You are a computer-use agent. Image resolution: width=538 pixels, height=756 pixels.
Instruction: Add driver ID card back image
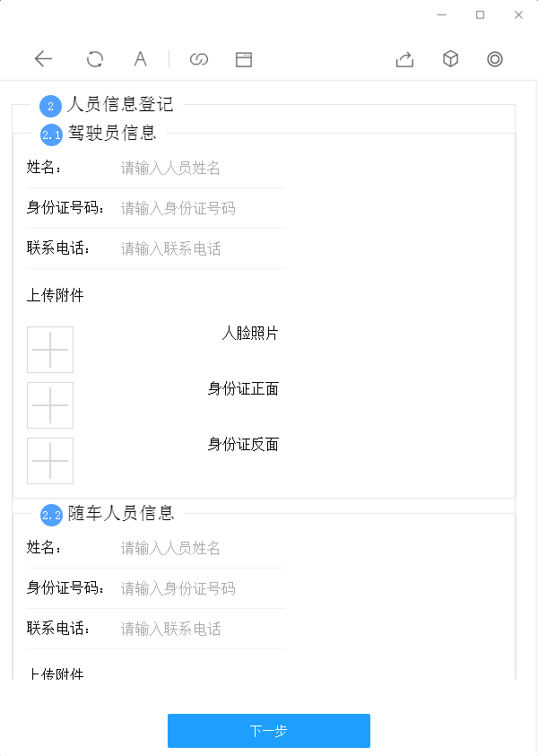pyautogui.click(x=50, y=461)
